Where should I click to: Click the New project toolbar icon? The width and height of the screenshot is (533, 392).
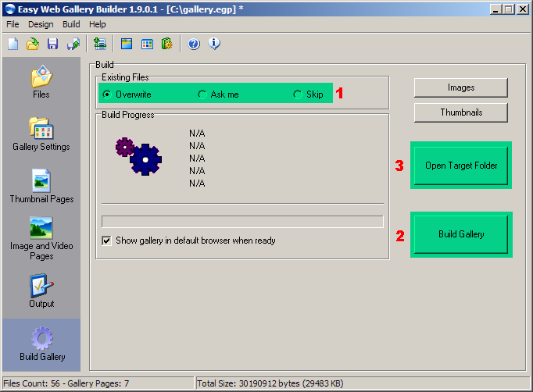point(13,44)
